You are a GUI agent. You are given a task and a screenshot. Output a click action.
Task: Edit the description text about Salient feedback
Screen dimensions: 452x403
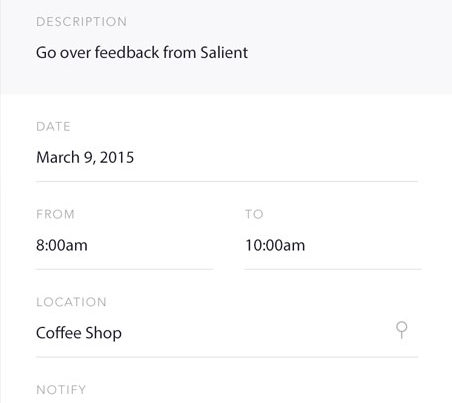click(x=142, y=53)
